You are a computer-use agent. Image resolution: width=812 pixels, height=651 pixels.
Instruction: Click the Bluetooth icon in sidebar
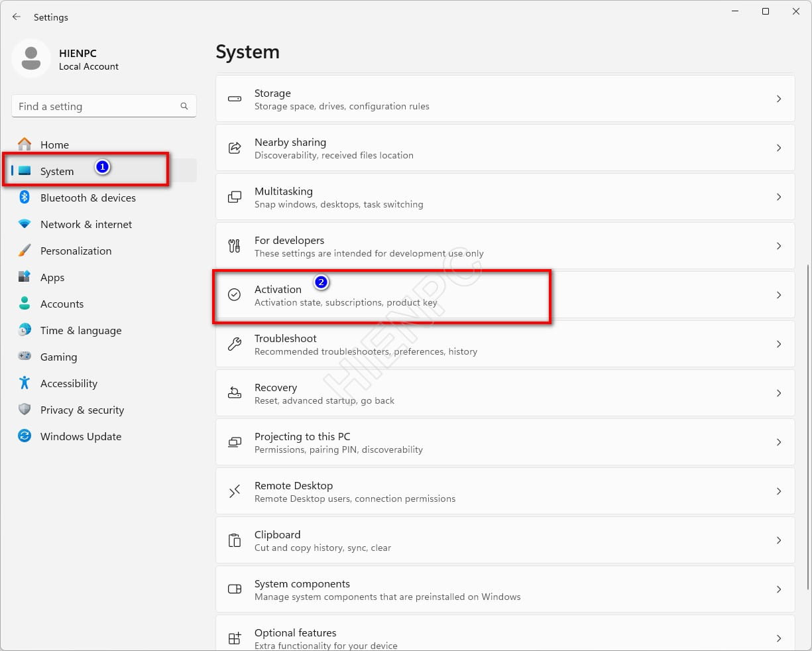(25, 197)
